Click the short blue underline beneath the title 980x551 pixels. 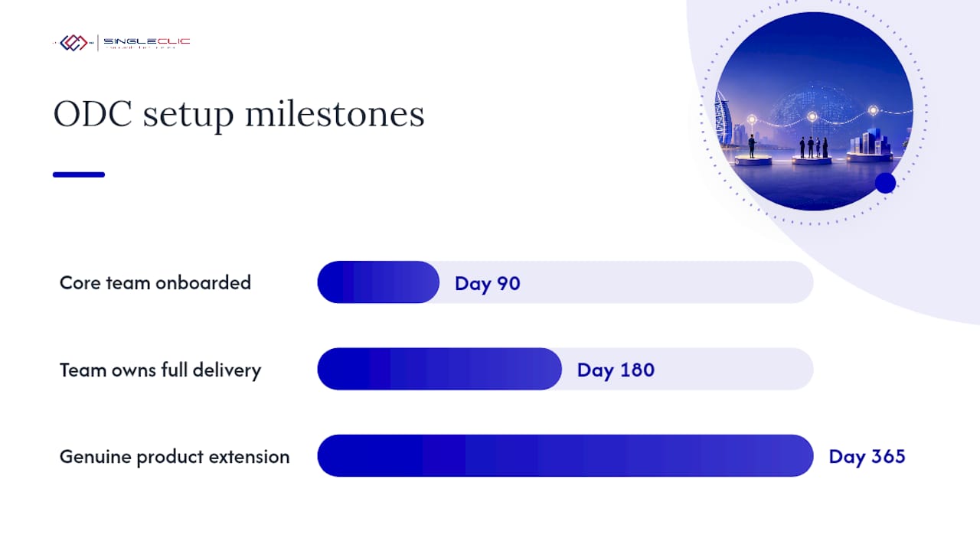coord(79,174)
